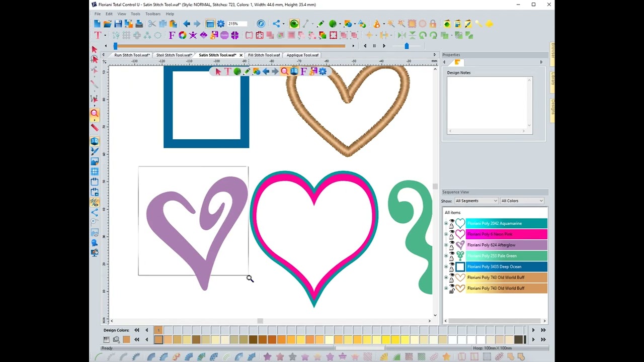This screenshot has height=362, width=644.
Task: Toggle the lock on the Neon Pink layer
Action: coord(451,237)
